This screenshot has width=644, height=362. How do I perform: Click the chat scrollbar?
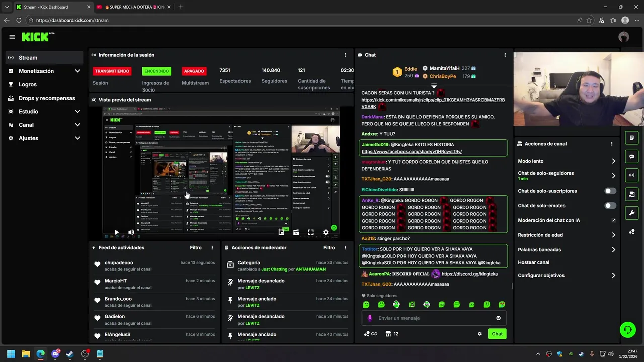512,286
